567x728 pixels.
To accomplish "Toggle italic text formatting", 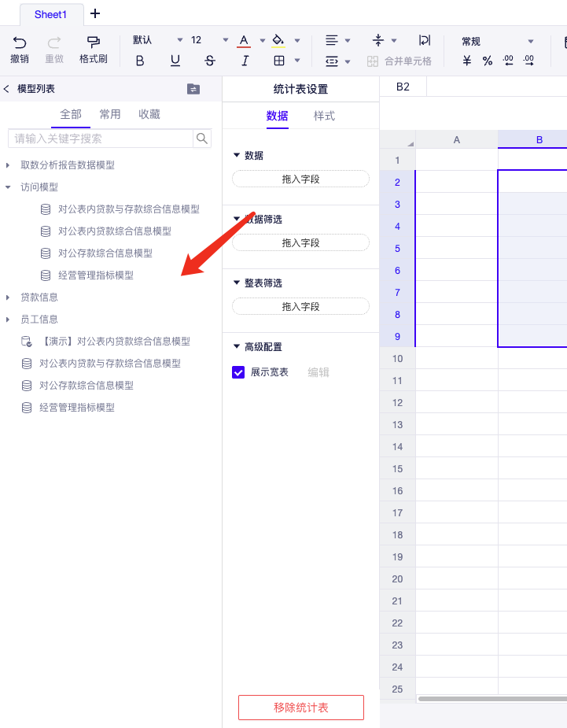I will click(245, 61).
